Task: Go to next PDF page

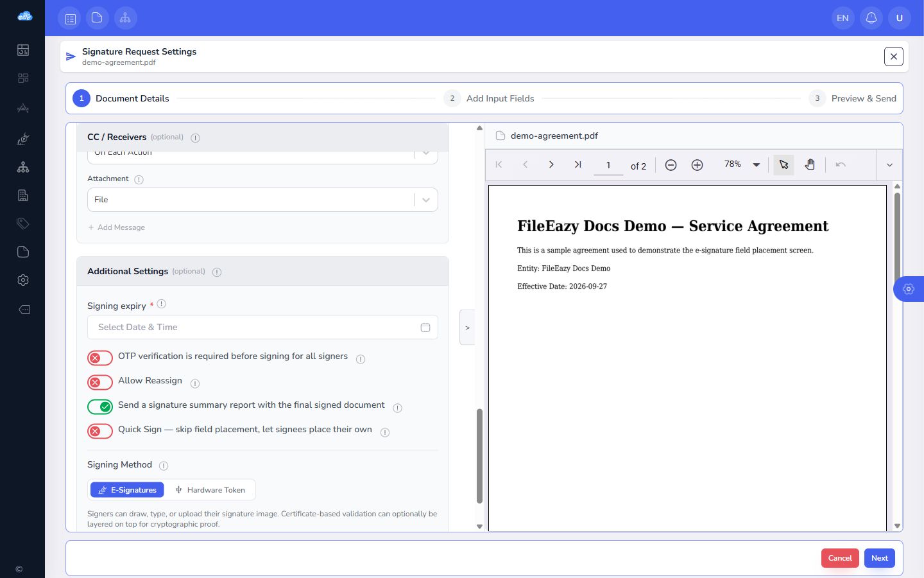Action: tap(551, 165)
